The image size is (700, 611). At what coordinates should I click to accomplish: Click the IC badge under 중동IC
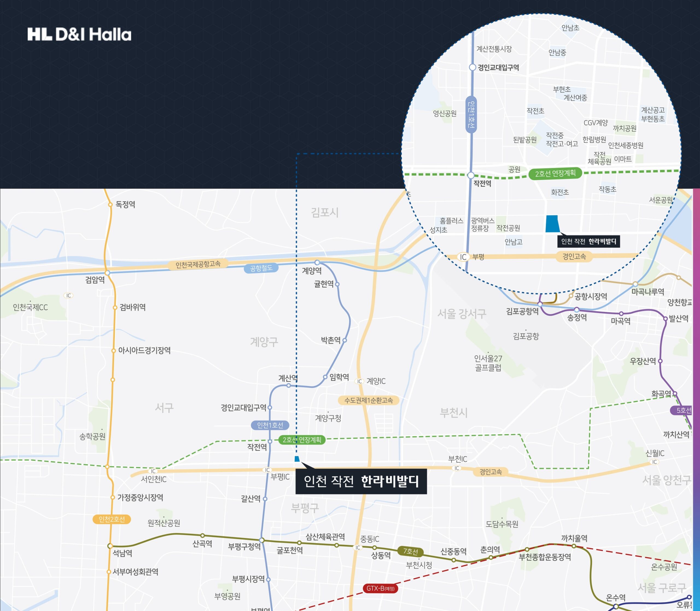357,548
